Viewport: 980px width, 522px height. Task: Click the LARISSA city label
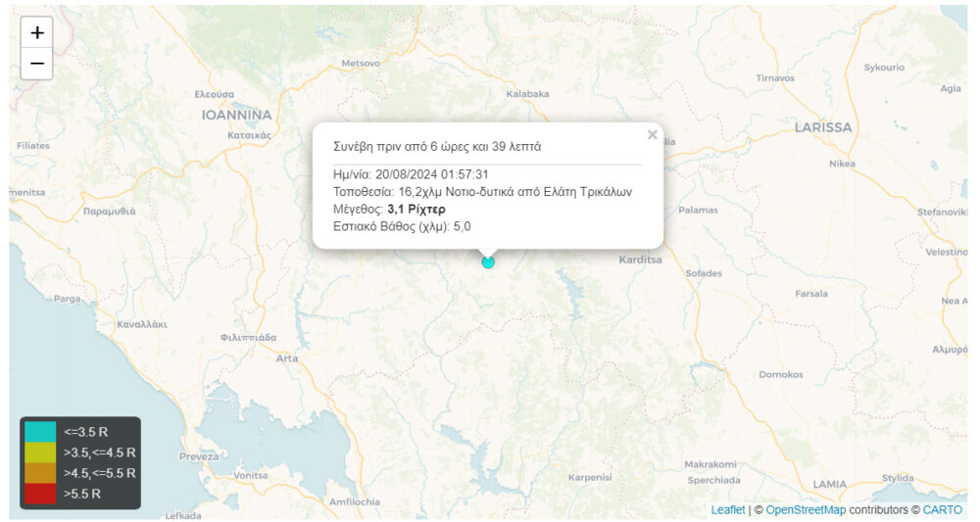click(x=822, y=127)
